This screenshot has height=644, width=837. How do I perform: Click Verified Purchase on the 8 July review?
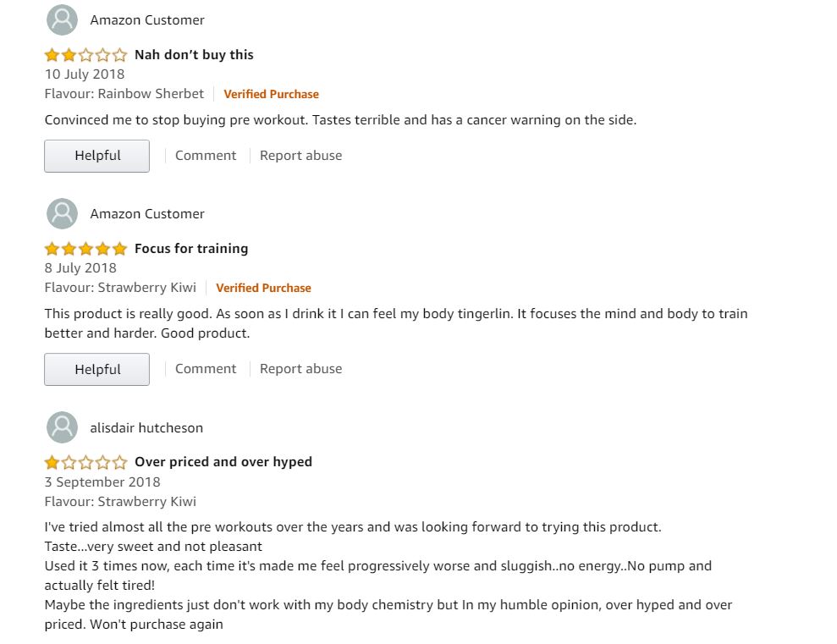point(263,288)
